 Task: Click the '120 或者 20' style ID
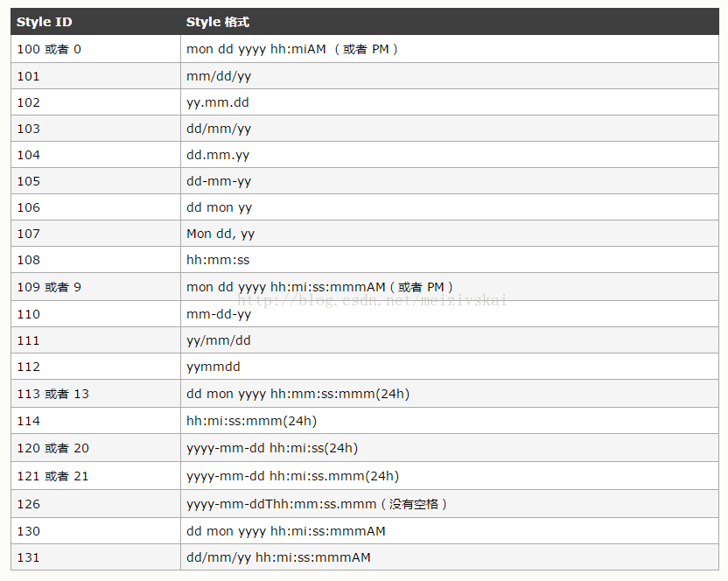click(x=52, y=448)
